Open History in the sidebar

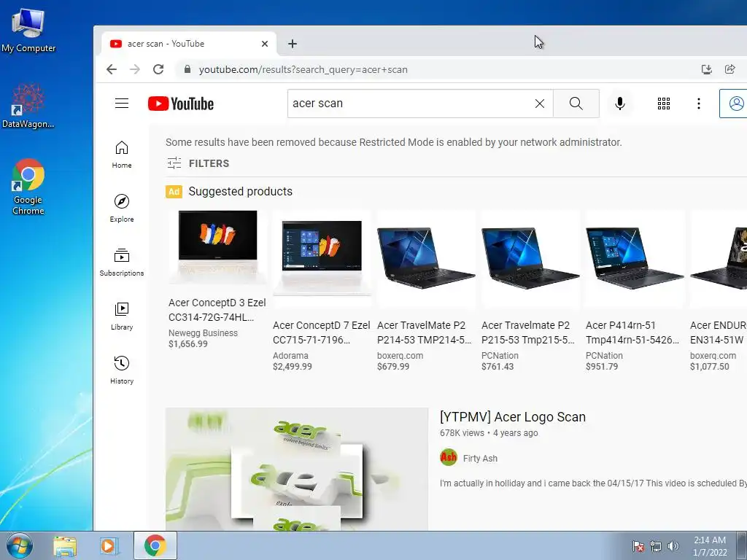pyautogui.click(x=122, y=370)
